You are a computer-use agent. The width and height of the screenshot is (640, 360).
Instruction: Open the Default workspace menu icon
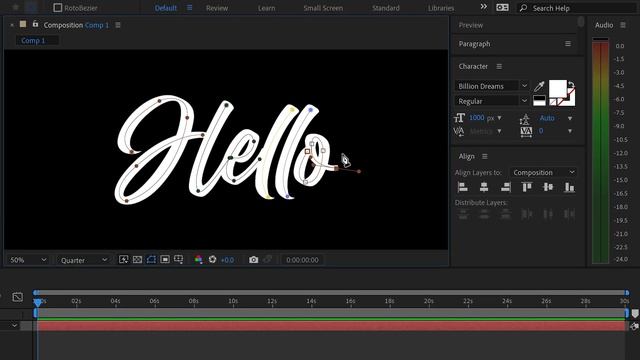(x=189, y=7)
